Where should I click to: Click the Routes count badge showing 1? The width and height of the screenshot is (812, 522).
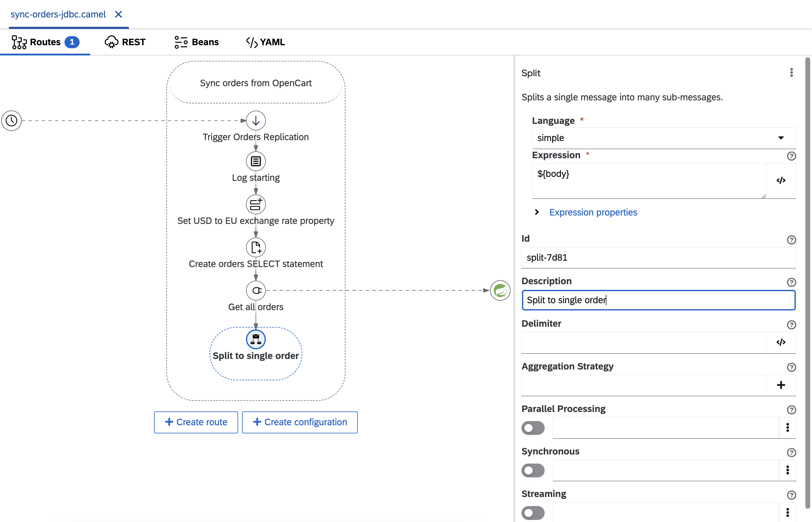click(x=72, y=42)
